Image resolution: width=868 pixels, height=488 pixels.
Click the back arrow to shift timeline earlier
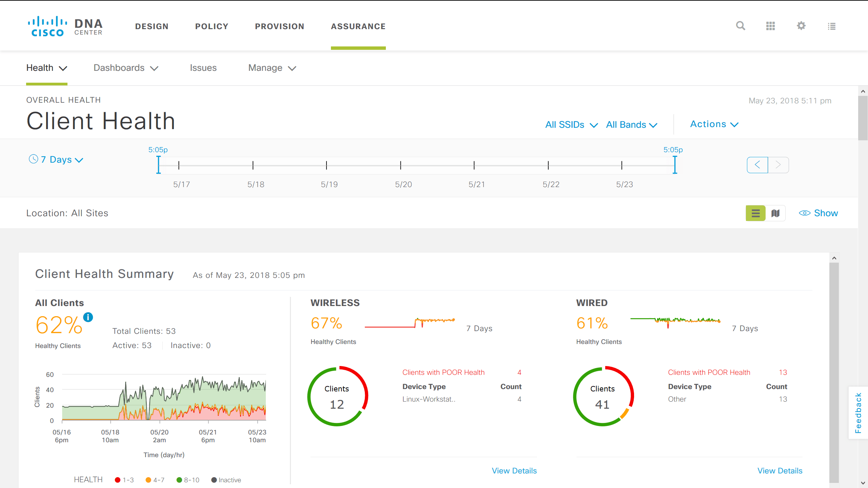pyautogui.click(x=757, y=165)
